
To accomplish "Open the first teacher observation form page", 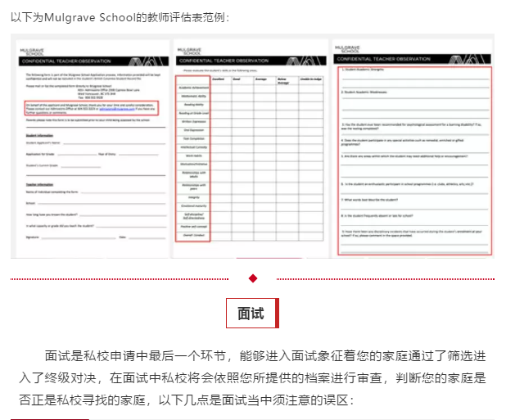I will [88, 147].
